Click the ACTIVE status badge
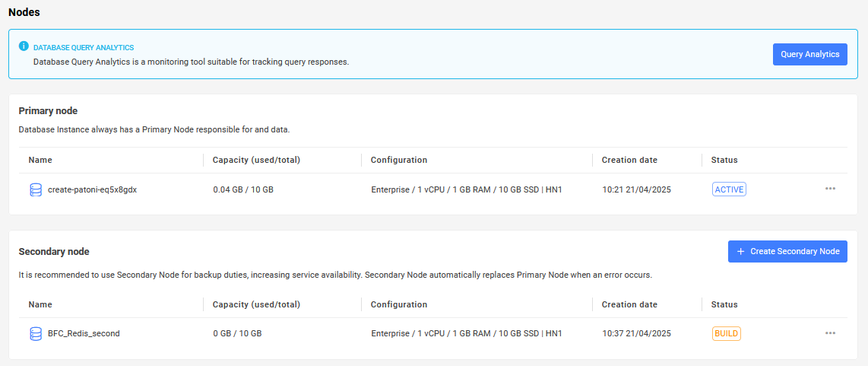Screen dimensions: 868x366 [x=729, y=189]
